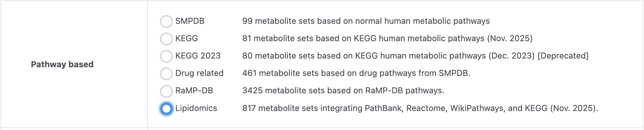
Task: Enable the Drug related radio option
Action: (x=166, y=74)
